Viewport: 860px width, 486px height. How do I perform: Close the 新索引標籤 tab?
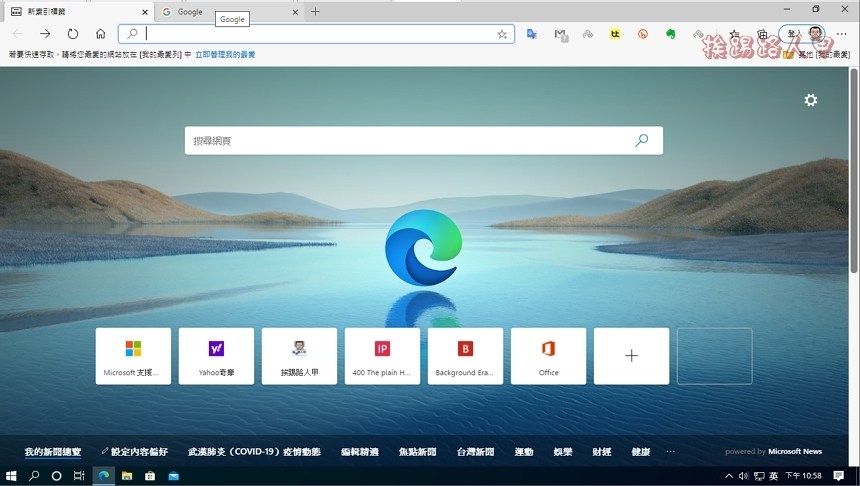click(x=145, y=12)
